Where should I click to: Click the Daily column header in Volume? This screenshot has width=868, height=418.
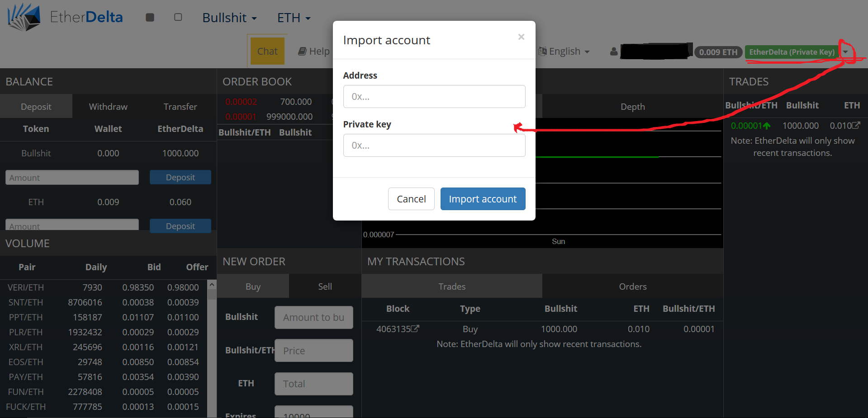point(96,267)
